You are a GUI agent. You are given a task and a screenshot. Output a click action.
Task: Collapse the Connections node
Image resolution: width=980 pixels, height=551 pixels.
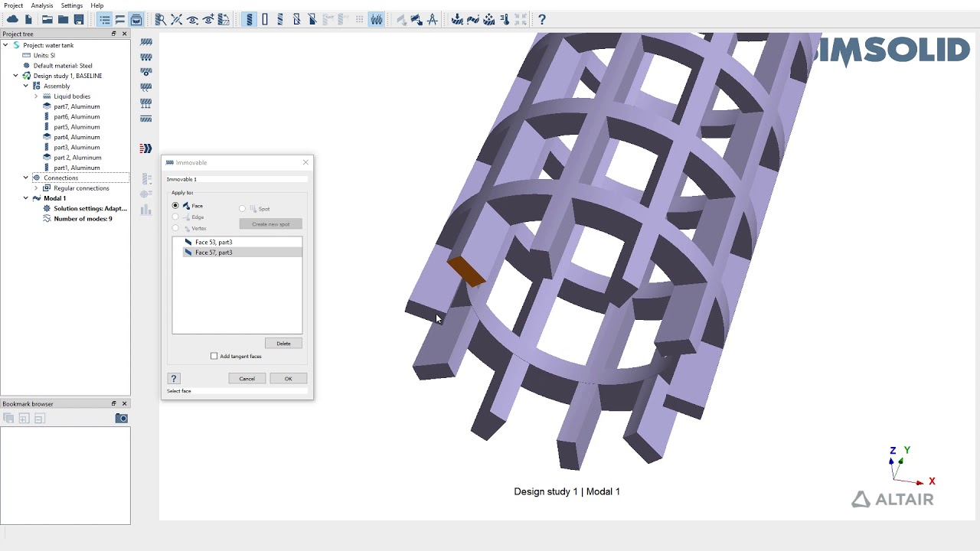pyautogui.click(x=25, y=178)
